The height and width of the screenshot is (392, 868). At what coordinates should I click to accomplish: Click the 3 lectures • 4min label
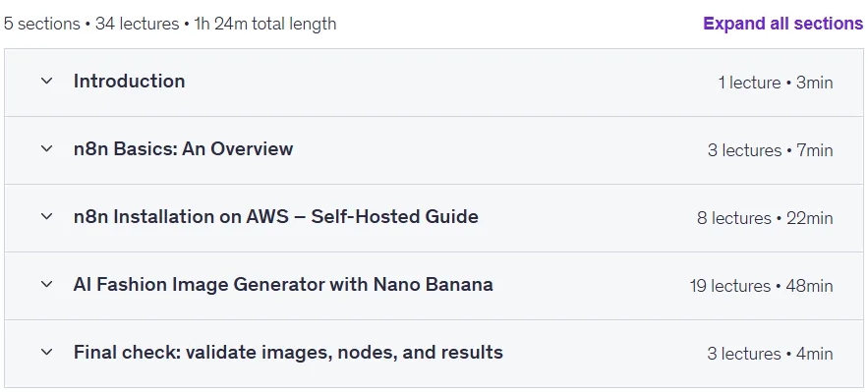(770, 354)
